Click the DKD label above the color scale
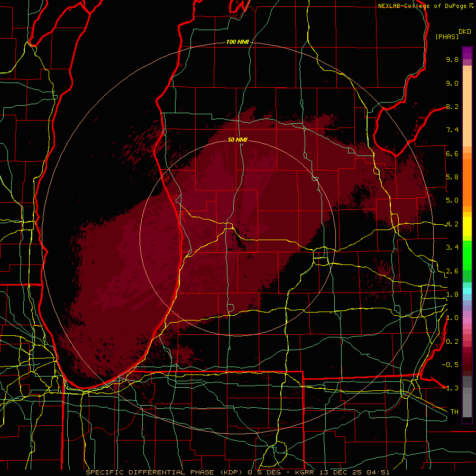 click(465, 32)
